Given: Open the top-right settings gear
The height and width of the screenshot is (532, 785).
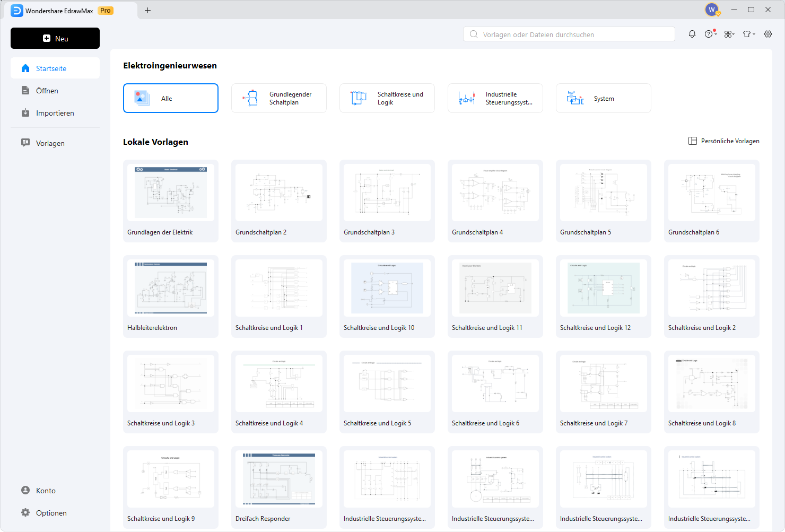Looking at the screenshot, I should point(768,34).
